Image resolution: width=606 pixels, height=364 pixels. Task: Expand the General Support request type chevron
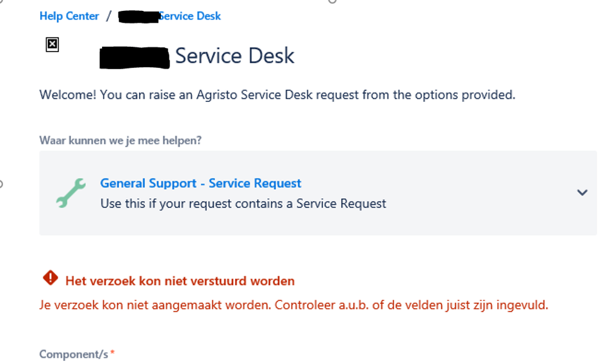[x=582, y=192]
